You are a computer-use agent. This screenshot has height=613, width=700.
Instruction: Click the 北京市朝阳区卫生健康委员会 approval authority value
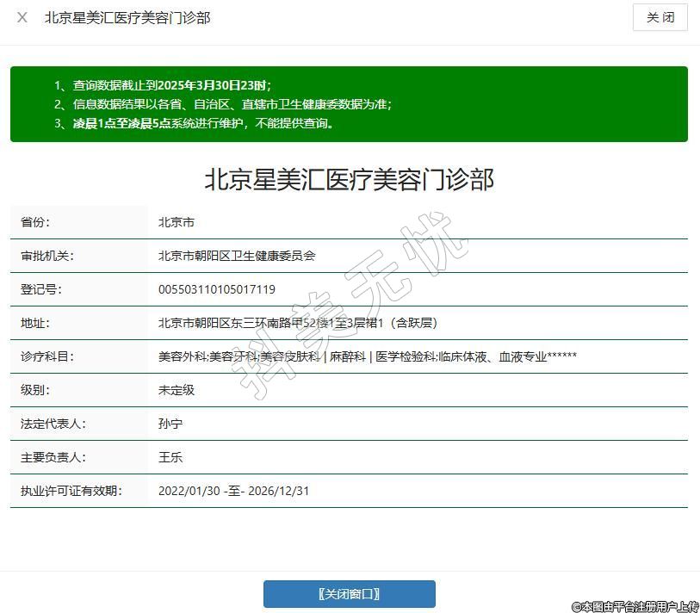pos(237,256)
